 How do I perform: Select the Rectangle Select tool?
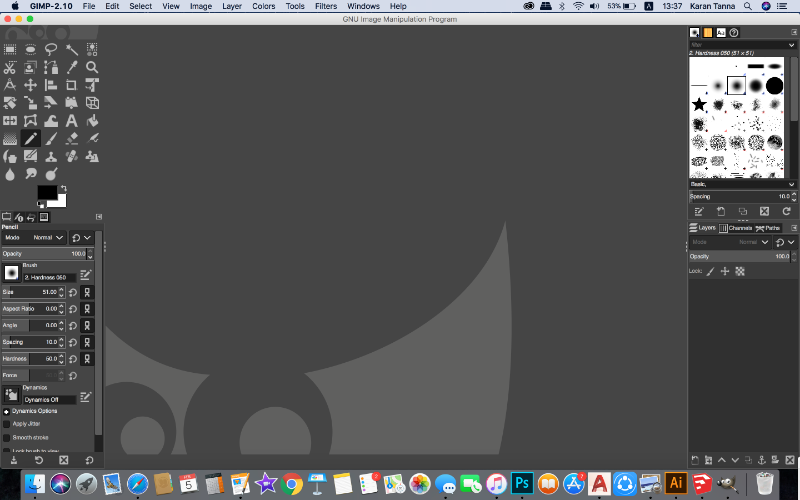(x=10, y=49)
